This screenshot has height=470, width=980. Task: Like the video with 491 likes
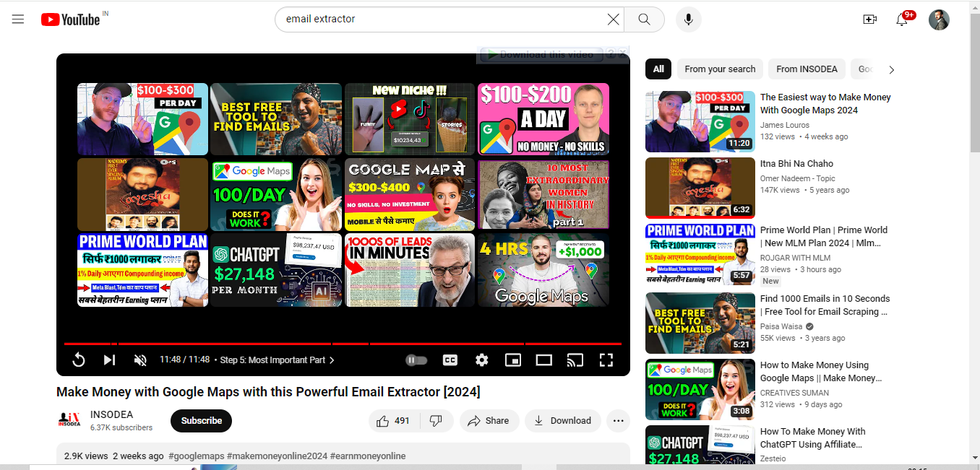(x=393, y=421)
